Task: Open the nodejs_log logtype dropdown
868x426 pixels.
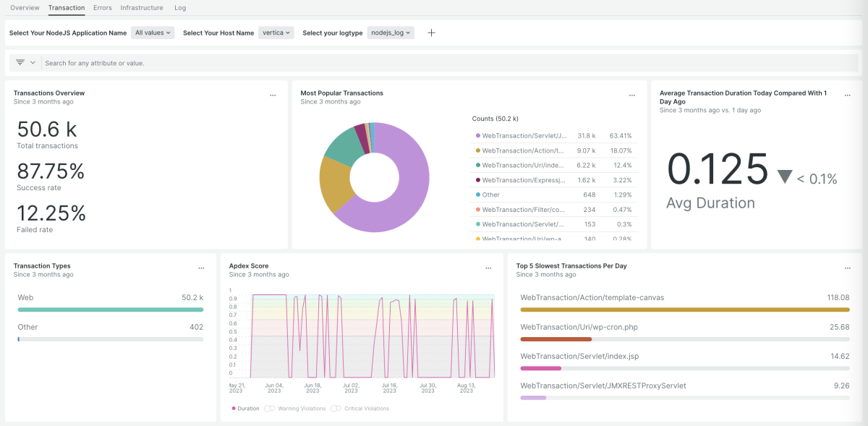Action: (x=391, y=33)
